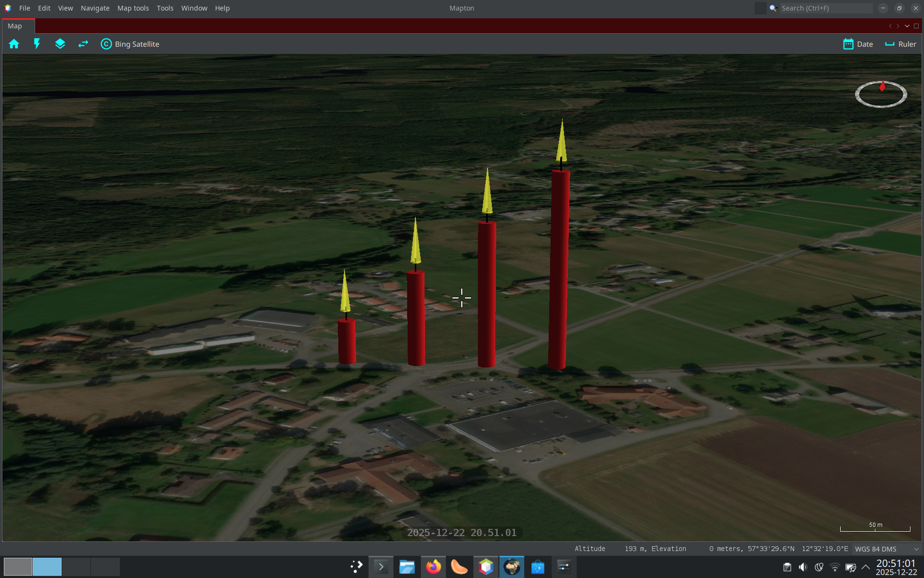924x578 pixels.
Task: Open the map layers icon
Action: (60, 44)
